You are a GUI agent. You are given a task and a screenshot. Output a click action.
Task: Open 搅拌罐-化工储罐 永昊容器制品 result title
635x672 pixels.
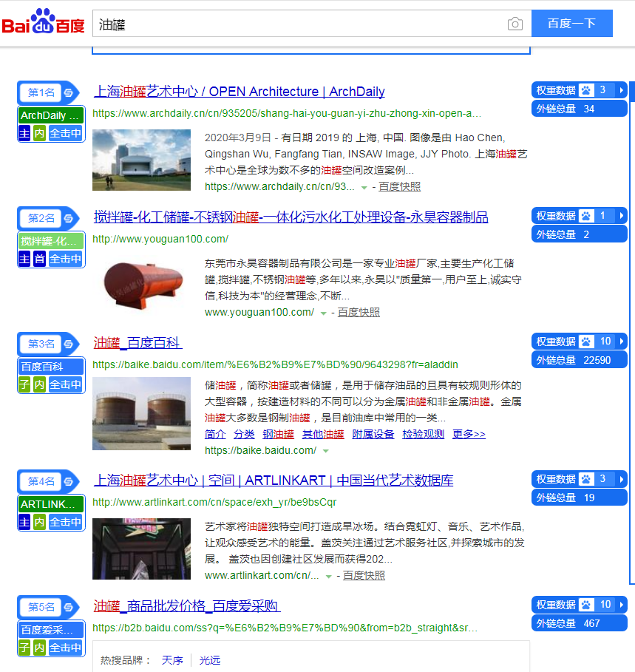click(291, 217)
